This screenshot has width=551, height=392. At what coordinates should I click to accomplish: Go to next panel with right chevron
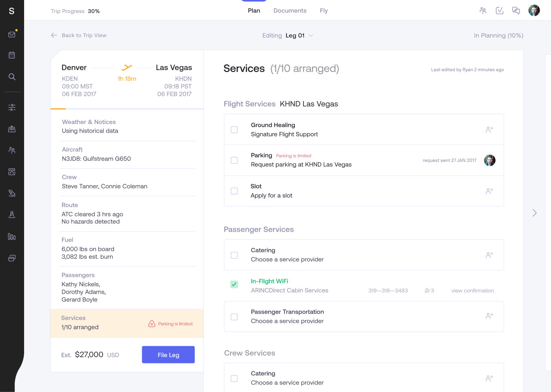[534, 213]
